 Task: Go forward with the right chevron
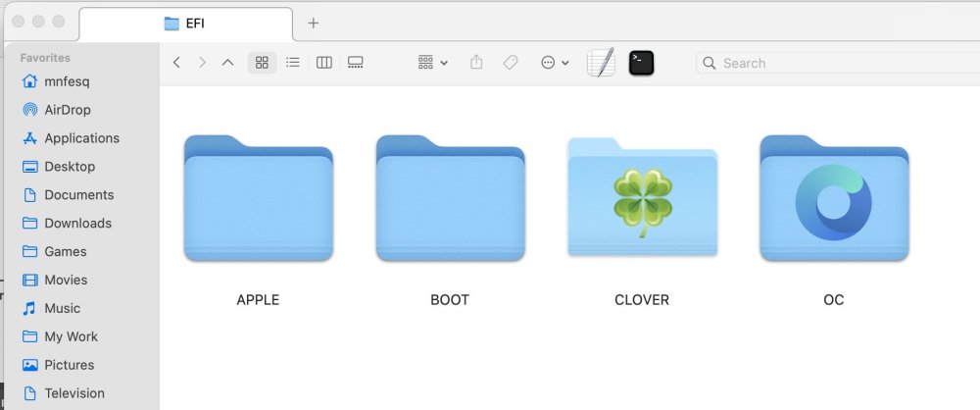tap(202, 63)
